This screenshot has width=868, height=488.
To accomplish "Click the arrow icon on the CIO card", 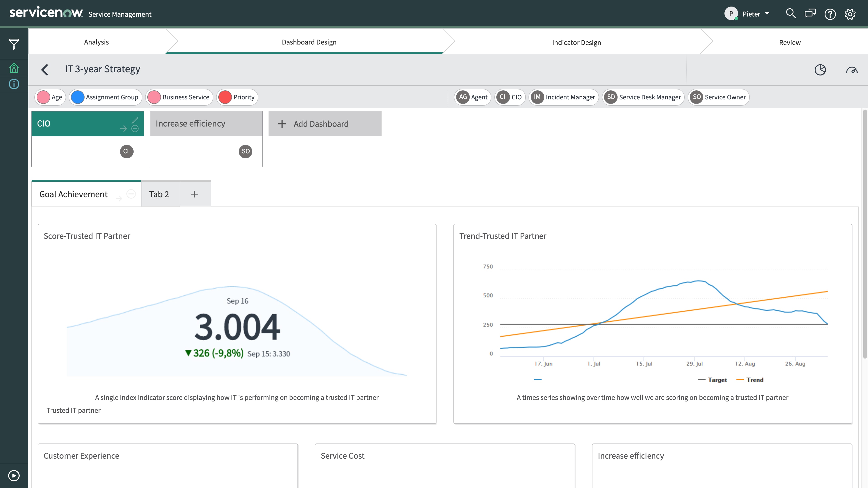I will pos(123,129).
